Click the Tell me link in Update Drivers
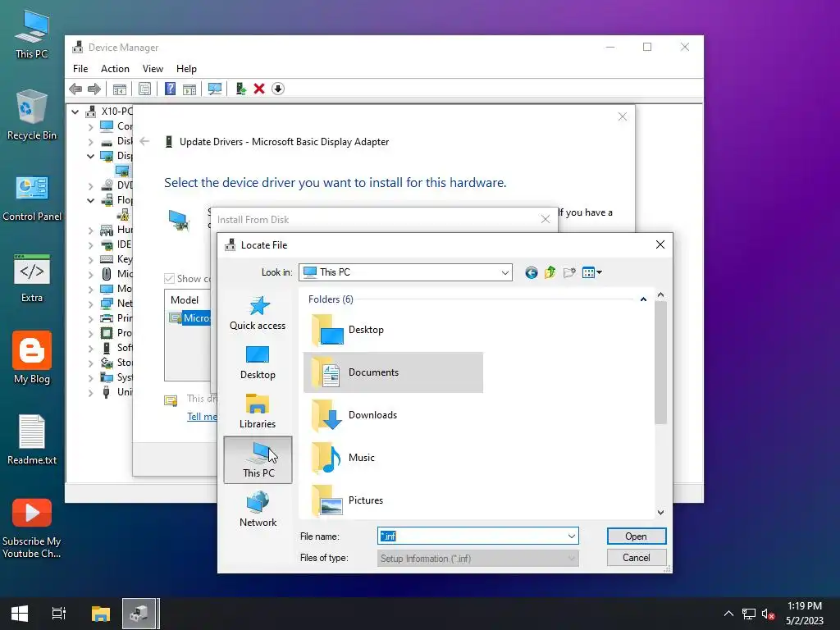Image resolution: width=840 pixels, height=630 pixels. [202, 417]
